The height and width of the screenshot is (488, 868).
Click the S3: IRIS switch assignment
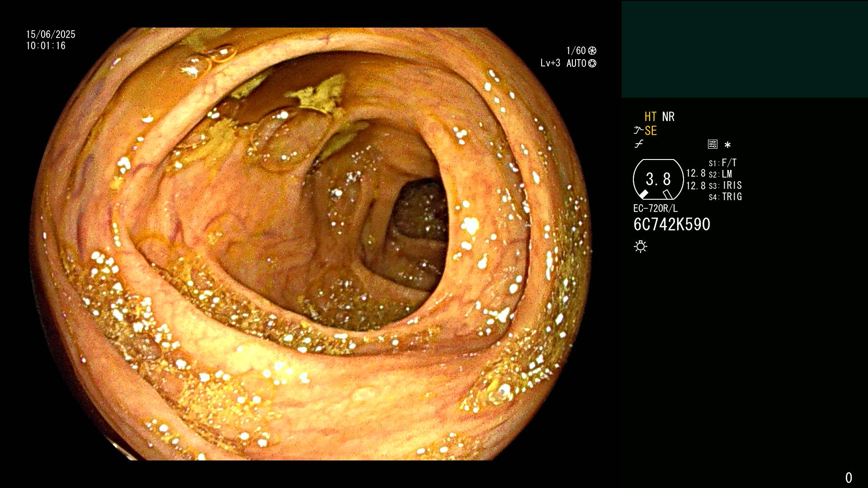click(x=725, y=185)
